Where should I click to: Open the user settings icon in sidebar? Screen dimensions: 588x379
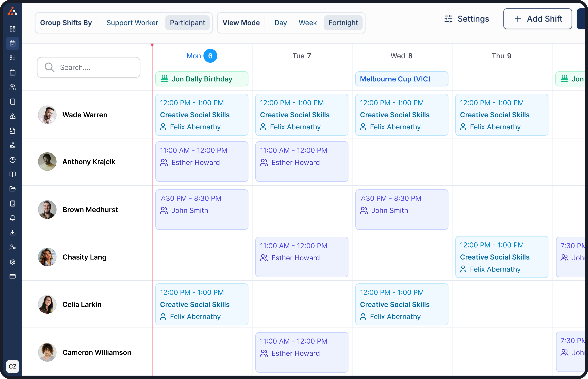click(x=13, y=247)
